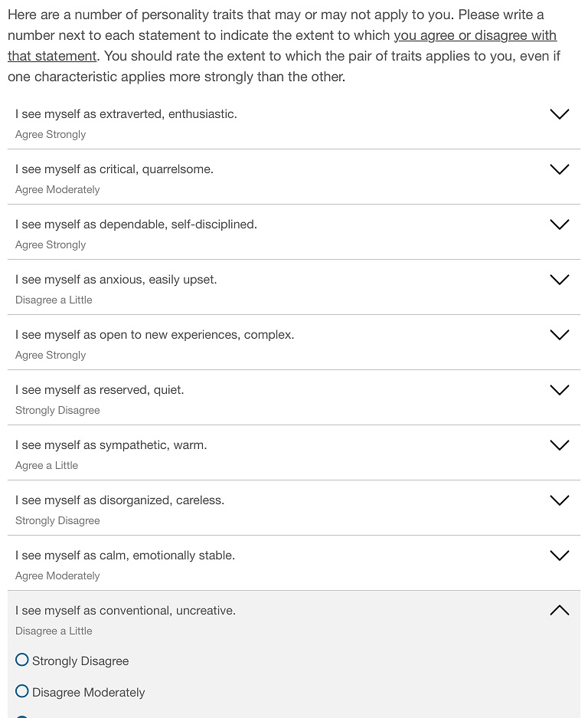Click the "Agree Strongly" answer under extraverted
Viewport: 588px width, 718px height.
(x=51, y=135)
